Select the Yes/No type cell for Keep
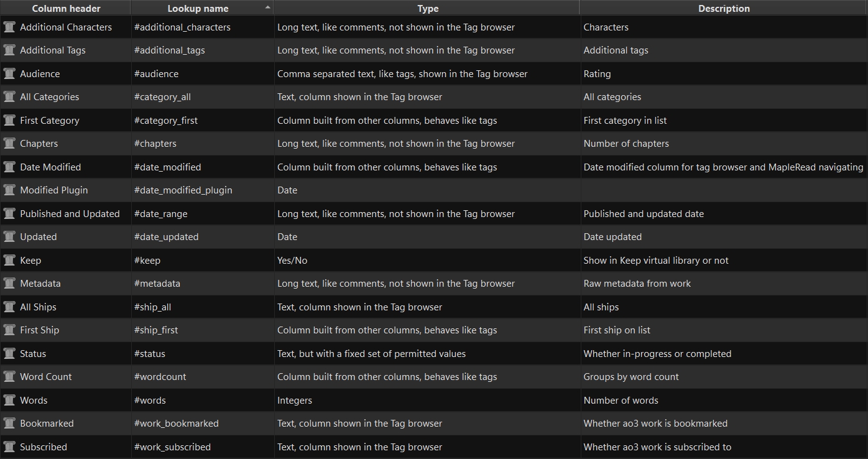Viewport: 868px width, 459px height. pyautogui.click(x=292, y=261)
